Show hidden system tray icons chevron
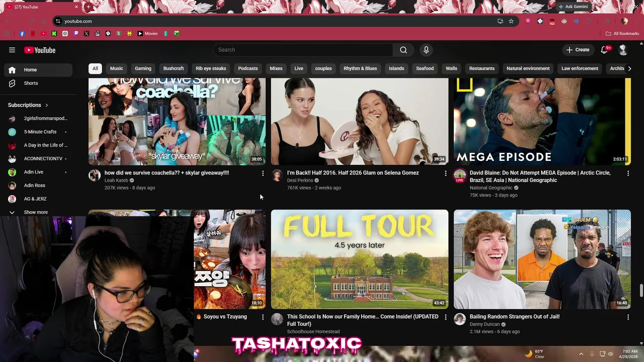644x362 pixels. point(581,353)
